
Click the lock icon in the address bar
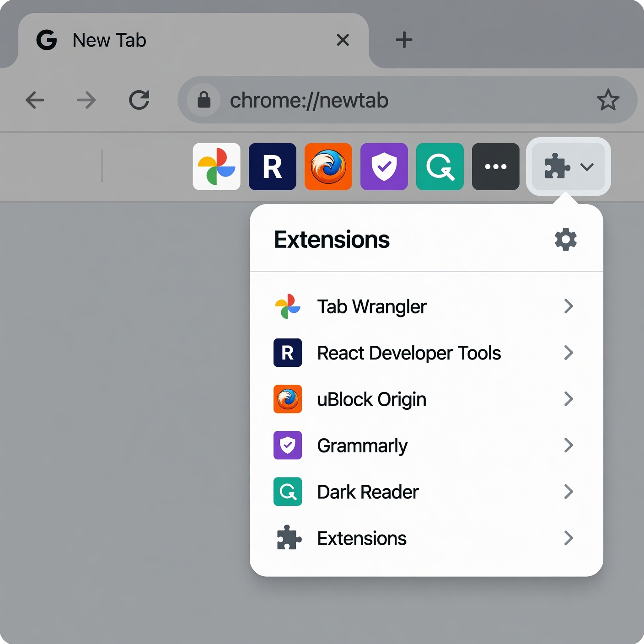[x=204, y=100]
